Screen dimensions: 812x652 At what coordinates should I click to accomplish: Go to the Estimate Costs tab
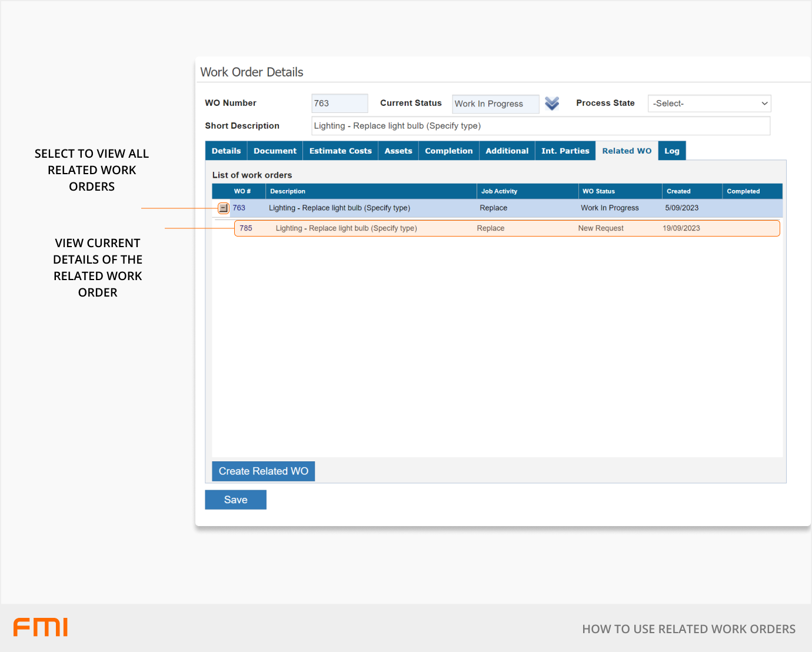[340, 151]
